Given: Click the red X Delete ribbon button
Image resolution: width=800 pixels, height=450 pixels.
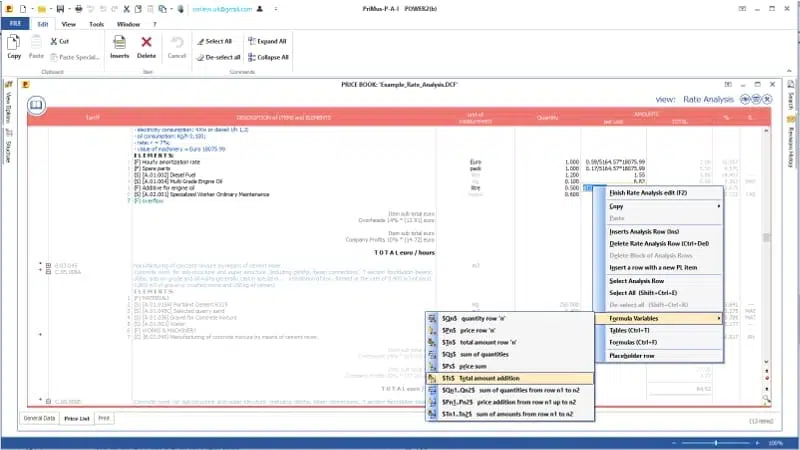Looking at the screenshot, I should (146, 47).
